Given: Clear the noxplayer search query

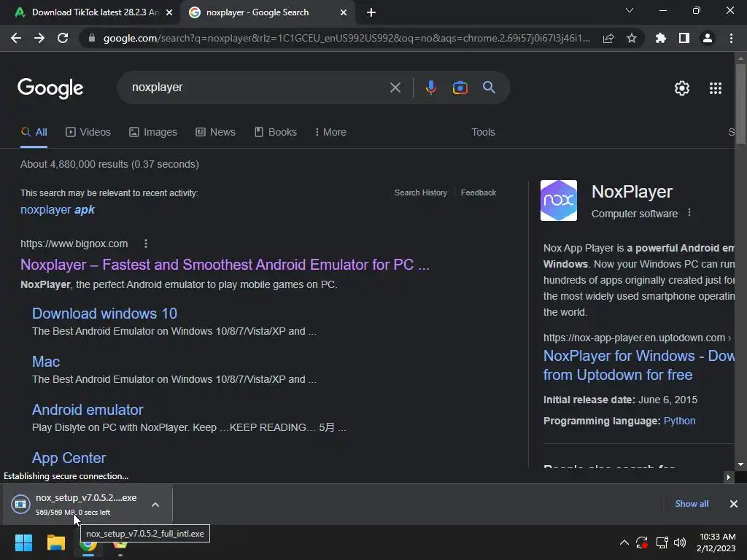Looking at the screenshot, I should coord(395,87).
